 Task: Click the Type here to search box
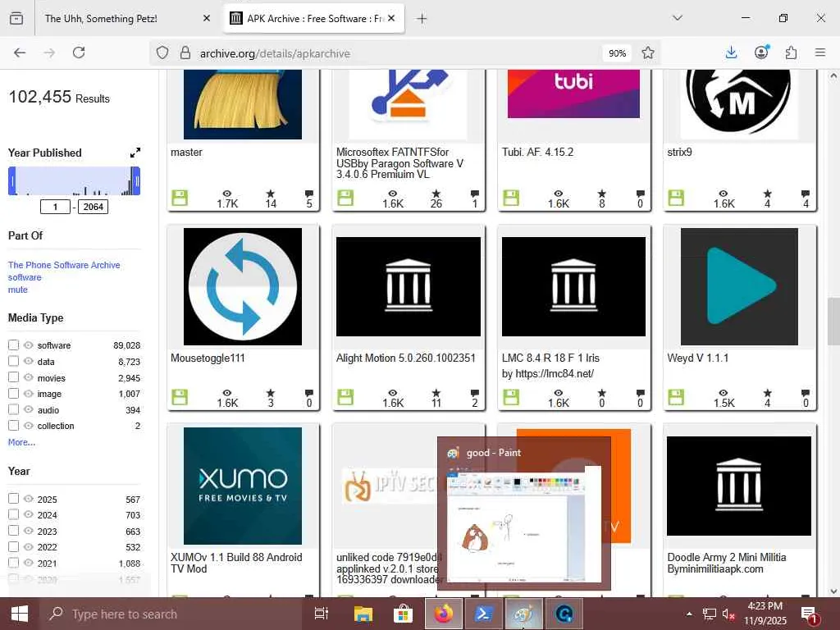point(171,614)
